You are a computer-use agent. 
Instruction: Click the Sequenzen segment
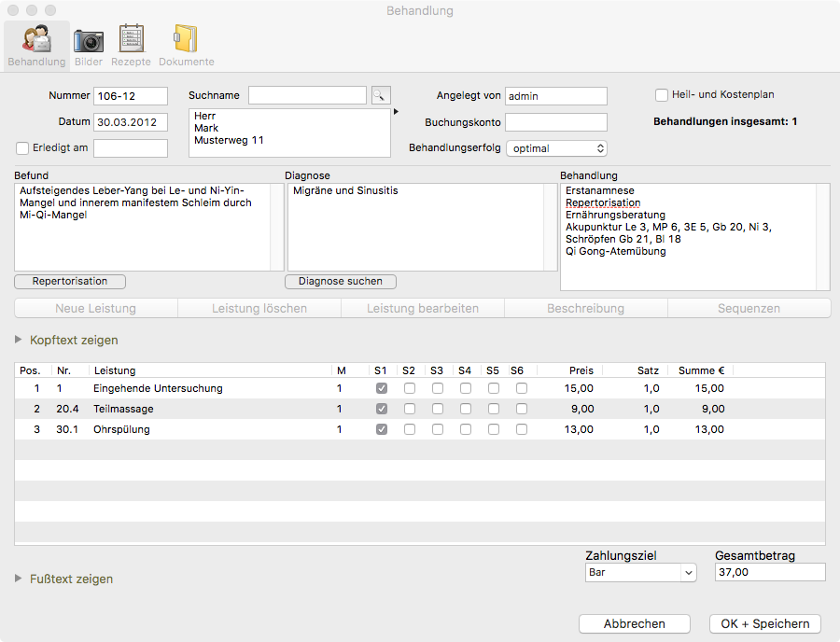click(749, 308)
